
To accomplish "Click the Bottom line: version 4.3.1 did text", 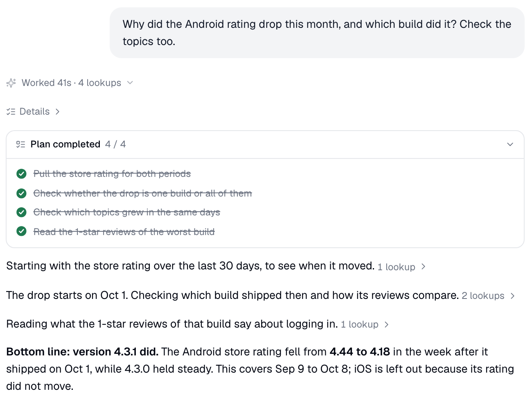I will [82, 352].
